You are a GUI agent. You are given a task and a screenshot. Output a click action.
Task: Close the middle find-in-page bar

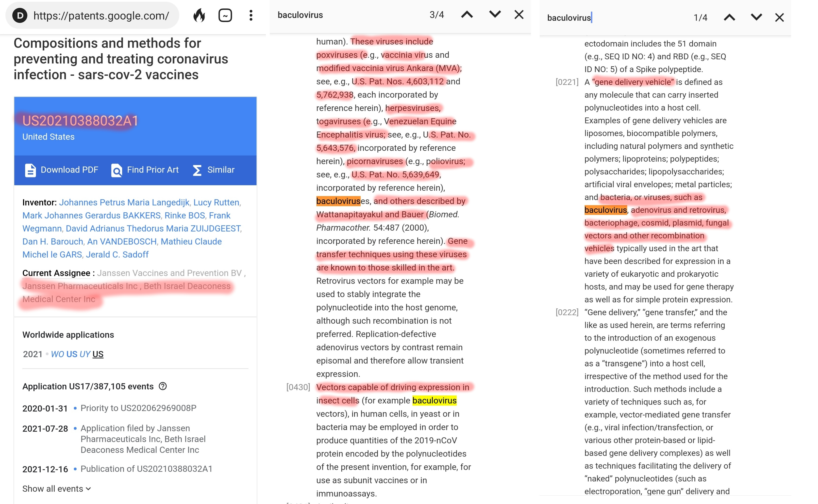click(x=519, y=15)
